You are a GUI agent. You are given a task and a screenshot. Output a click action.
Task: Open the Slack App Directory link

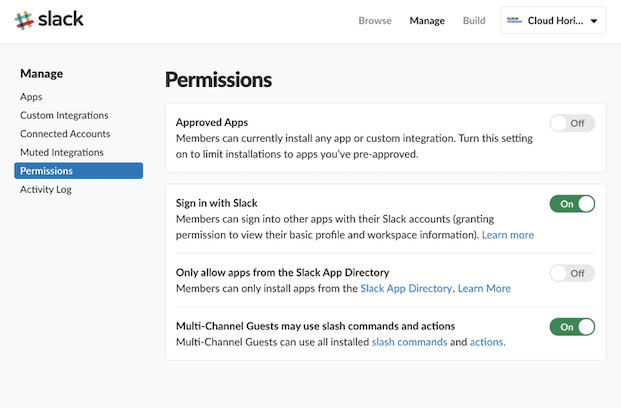pyautogui.click(x=406, y=288)
